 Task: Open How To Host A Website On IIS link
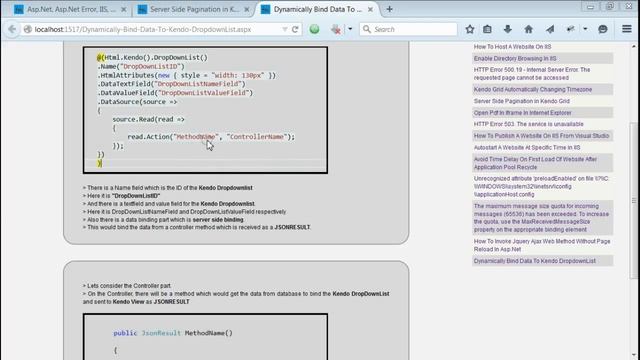(x=512, y=47)
